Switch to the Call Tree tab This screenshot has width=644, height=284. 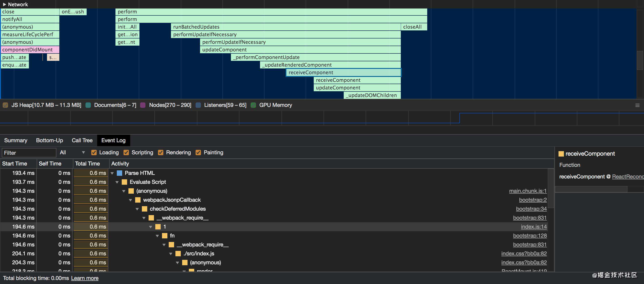(x=82, y=140)
